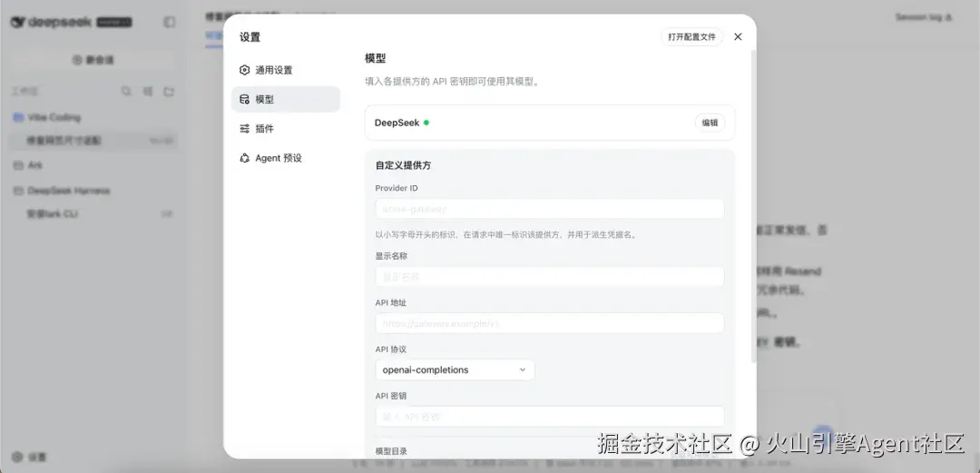The image size is (980, 473).
Task: Open the highlighted conversation under Vibe Coding
Action: pos(93,141)
